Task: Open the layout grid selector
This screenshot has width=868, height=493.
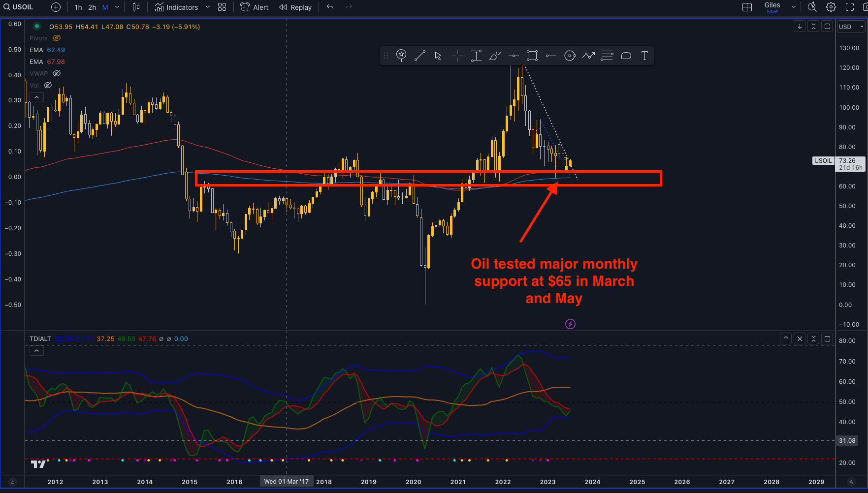Action: tap(747, 7)
